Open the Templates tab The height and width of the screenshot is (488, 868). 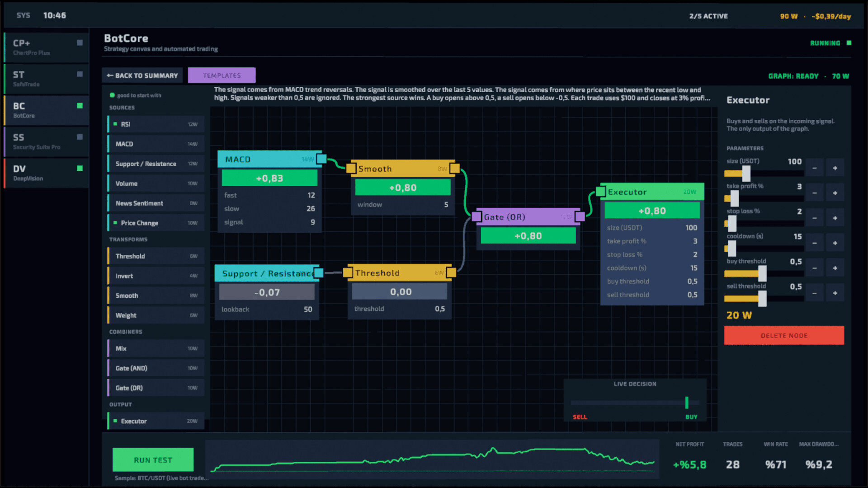coord(222,75)
